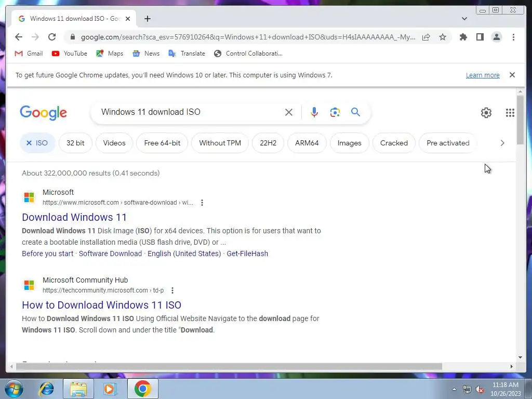Open Windows Media Player from the taskbar
This screenshot has width=532, height=399.
pos(110,389)
